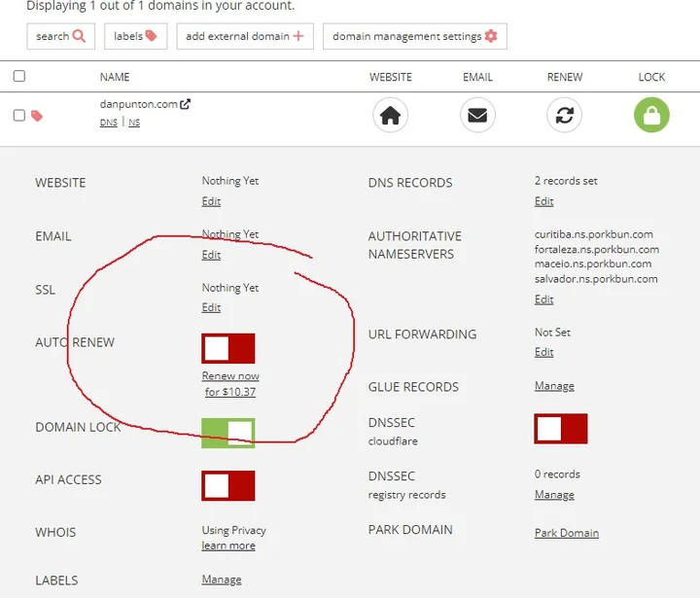
Task: Click the 'Not Set' URL forwarding text
Action: click(x=552, y=333)
